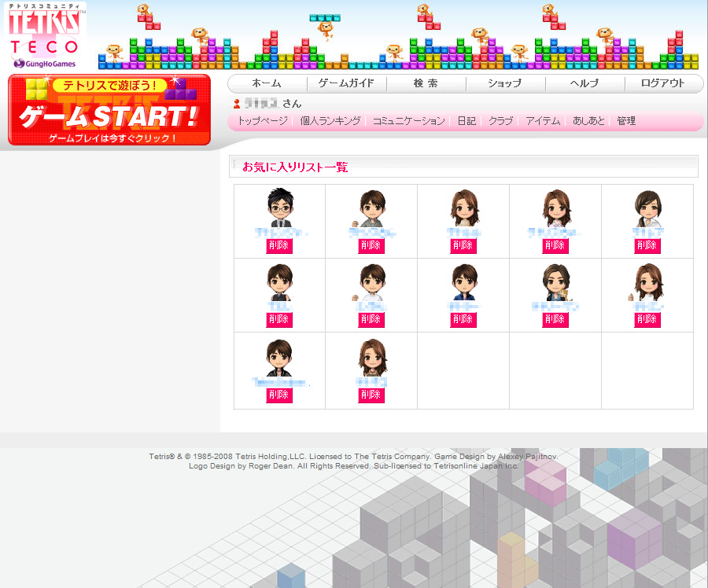Screen dimensions: 708x588
Task: Click 削除 for third card, first row
Action: pos(463,245)
